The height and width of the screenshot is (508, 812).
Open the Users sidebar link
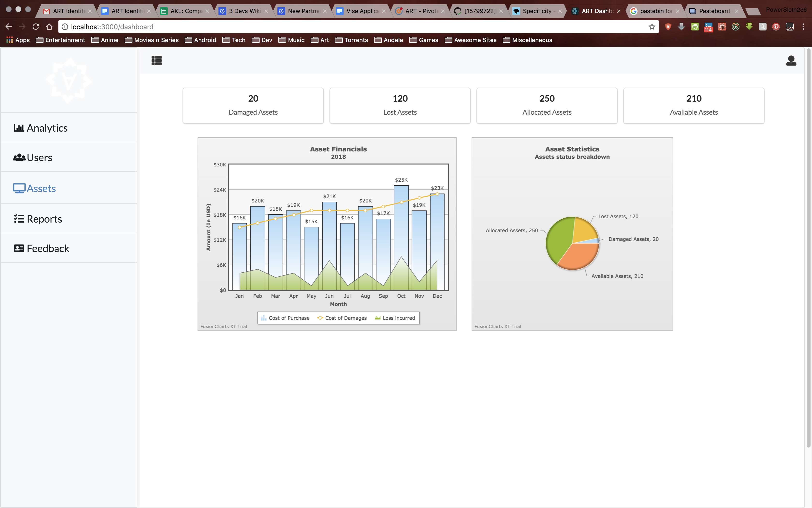(x=69, y=157)
